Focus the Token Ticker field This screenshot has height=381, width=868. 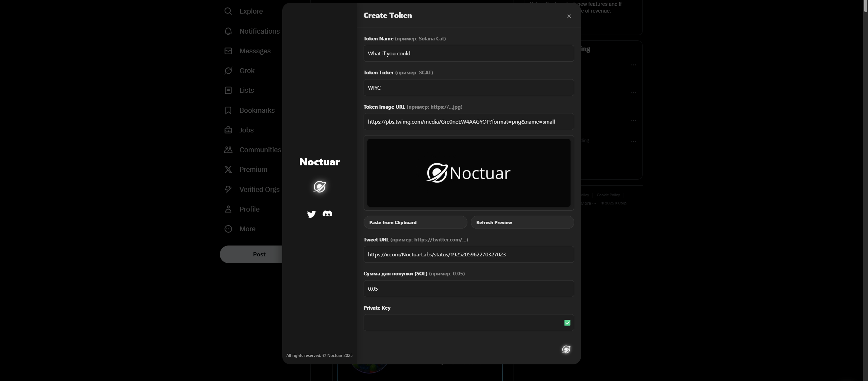(x=469, y=88)
